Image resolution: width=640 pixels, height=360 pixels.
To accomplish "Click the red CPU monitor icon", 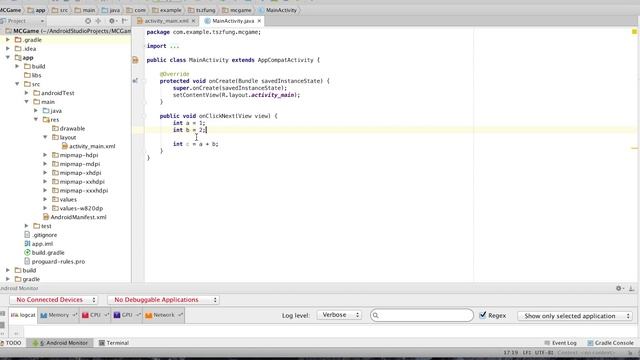I will point(85,315).
